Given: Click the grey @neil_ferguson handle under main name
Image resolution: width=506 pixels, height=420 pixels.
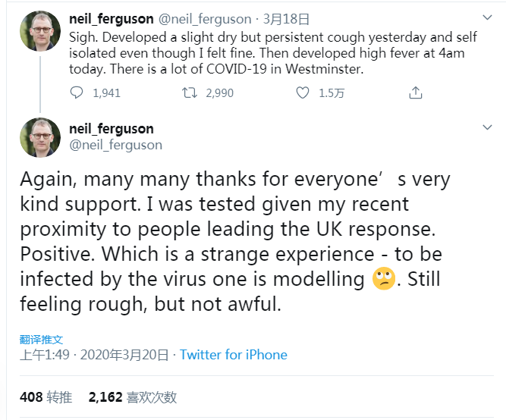Looking at the screenshot, I should (x=115, y=144).
